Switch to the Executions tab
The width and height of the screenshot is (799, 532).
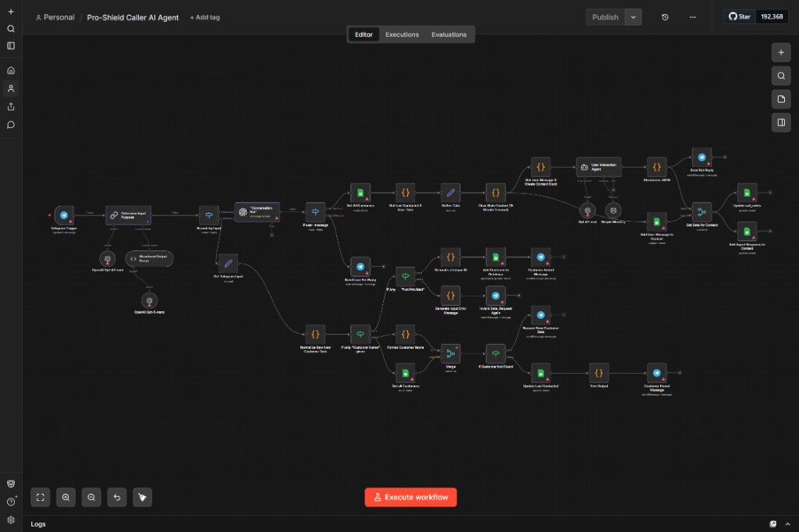pyautogui.click(x=402, y=34)
